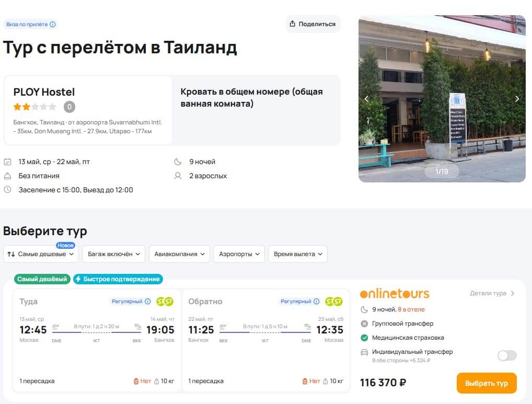Click the hotel photo thumbnail
The width and height of the screenshot is (532, 404).
442,99
